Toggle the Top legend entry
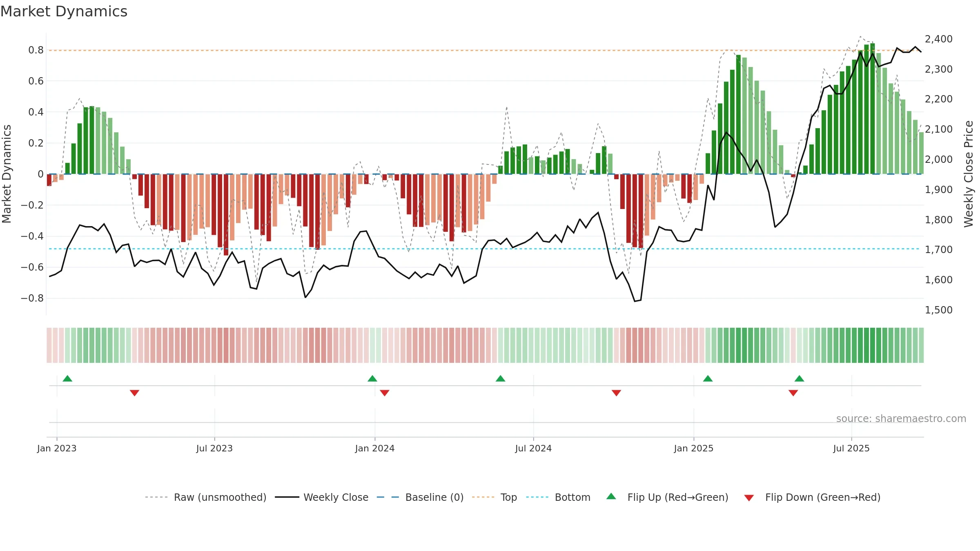Screen dimensions: 980x551 tap(494, 497)
